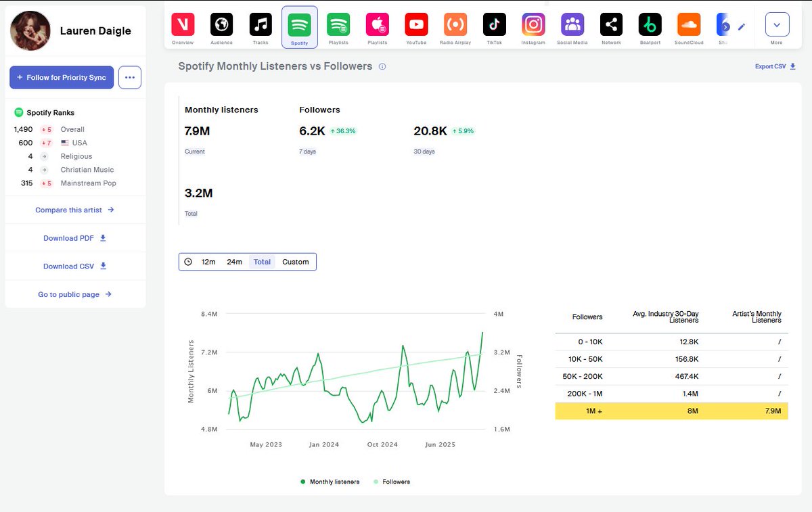Click the right arrow to advance the icon carousel
This screenshot has width=812, height=512.
[725, 27]
